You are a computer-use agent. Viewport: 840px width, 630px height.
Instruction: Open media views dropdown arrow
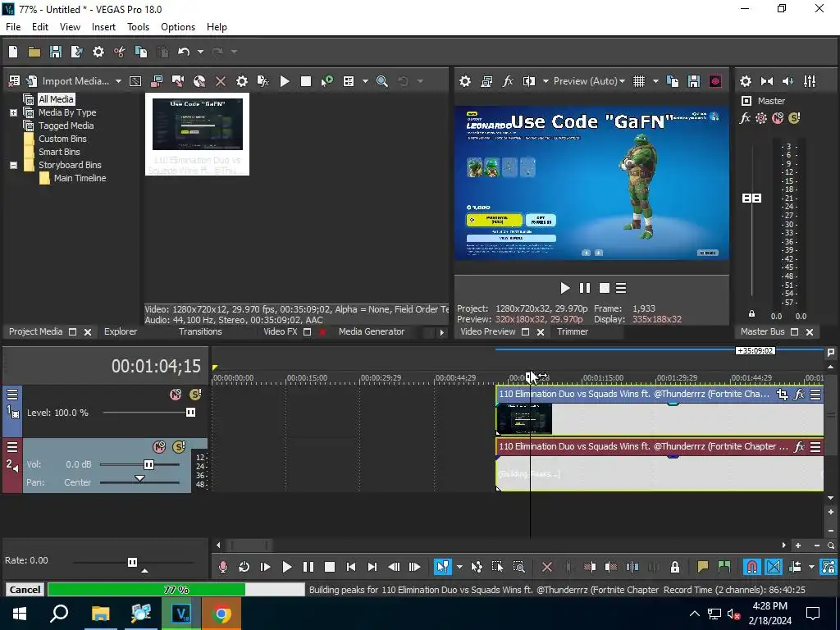coord(365,81)
